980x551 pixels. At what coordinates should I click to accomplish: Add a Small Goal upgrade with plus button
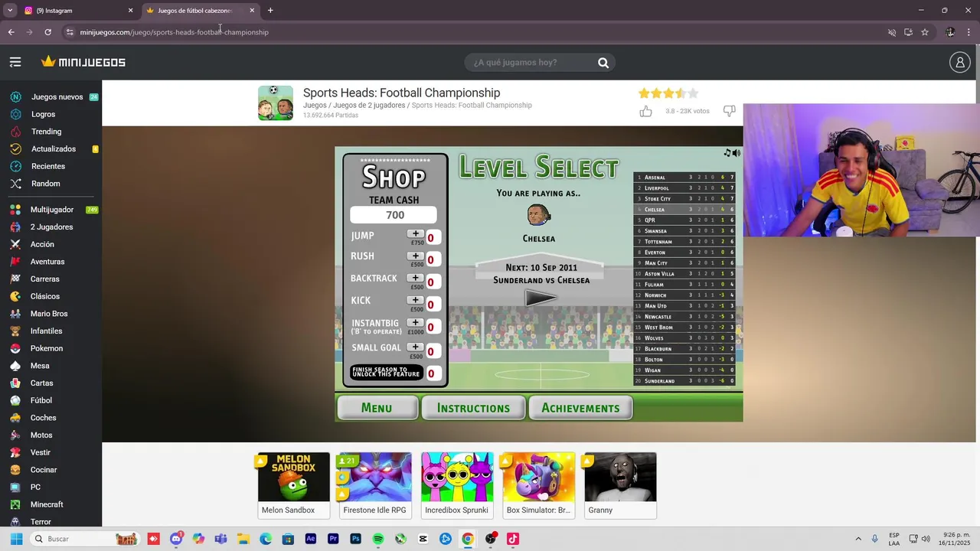click(x=416, y=347)
